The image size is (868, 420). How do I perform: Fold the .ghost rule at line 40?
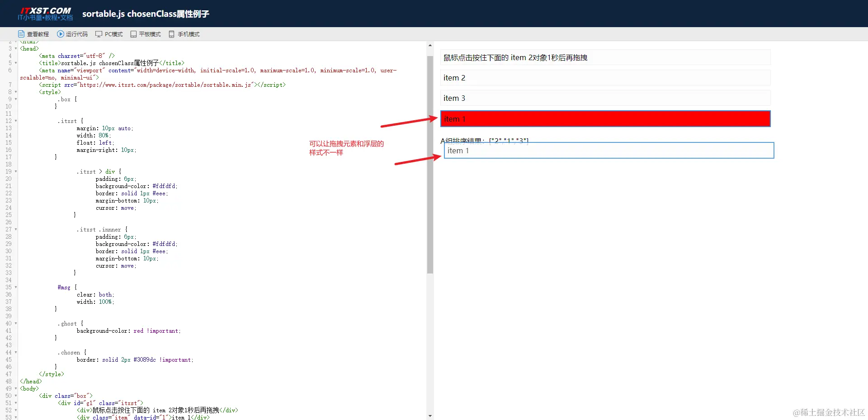pos(16,323)
